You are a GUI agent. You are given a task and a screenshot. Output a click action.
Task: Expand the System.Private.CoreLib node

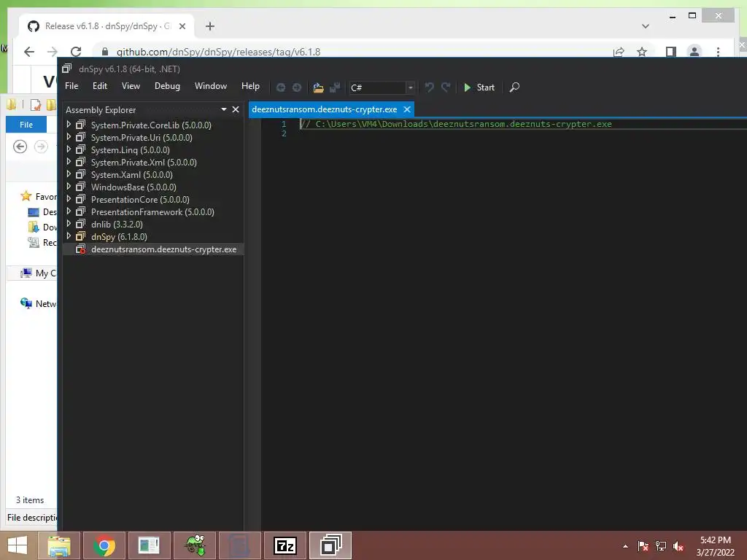tap(69, 125)
